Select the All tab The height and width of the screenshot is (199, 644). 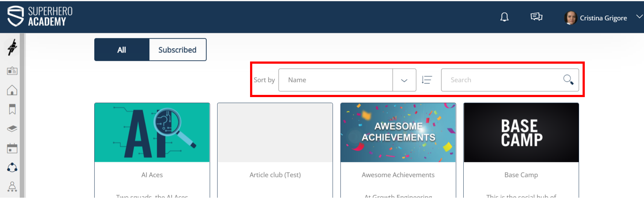(122, 50)
